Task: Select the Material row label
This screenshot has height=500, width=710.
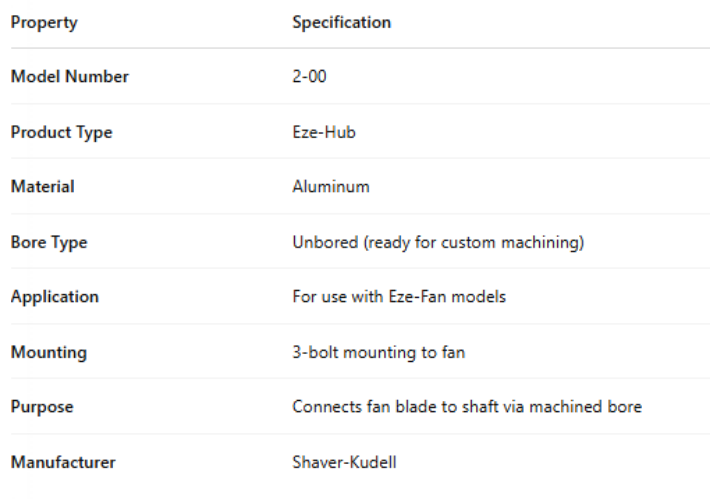Action: click(43, 187)
